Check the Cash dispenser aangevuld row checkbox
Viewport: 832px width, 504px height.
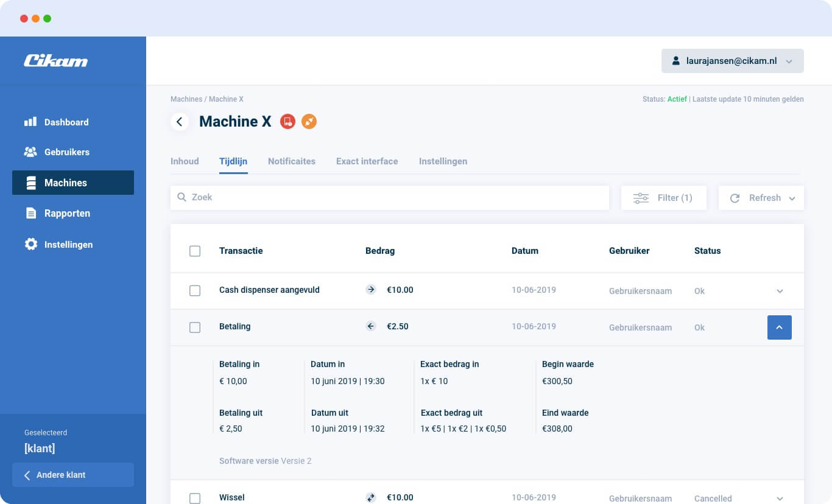(195, 291)
